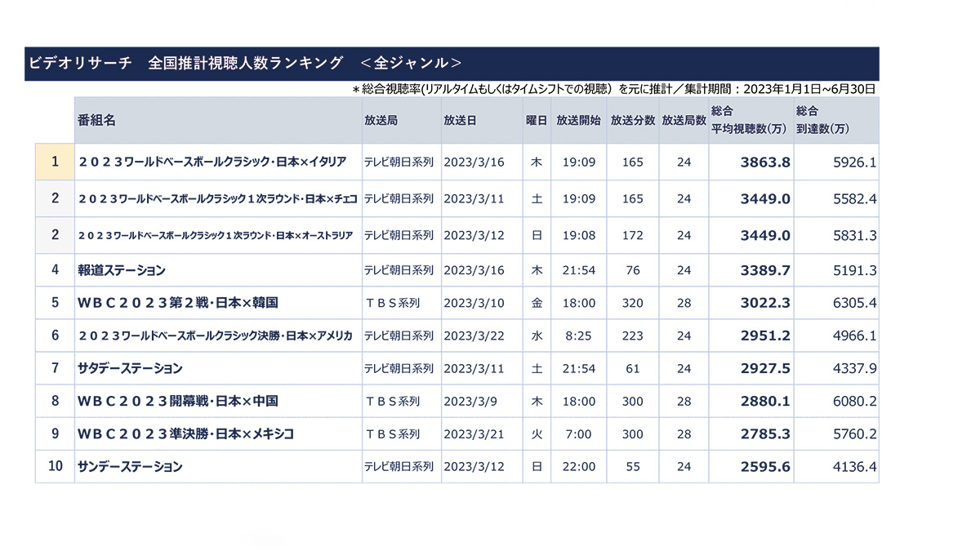
Task: Click the average viewers value 2927.5
Action: tap(765, 369)
